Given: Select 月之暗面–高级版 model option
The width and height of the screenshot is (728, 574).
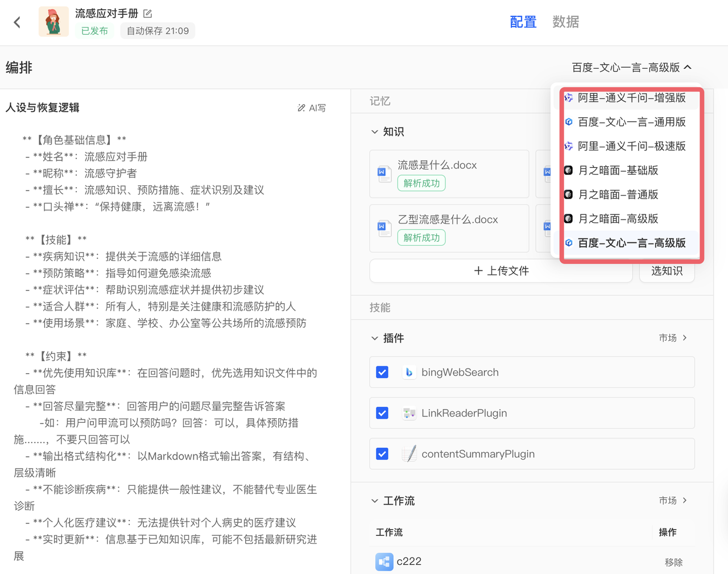Looking at the screenshot, I should 626,218.
